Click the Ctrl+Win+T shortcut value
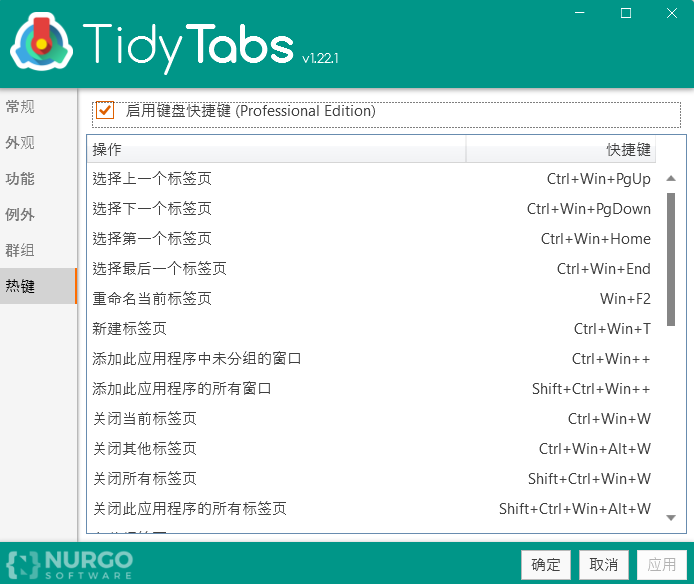Screen dimensions: 694x584 (x=613, y=329)
